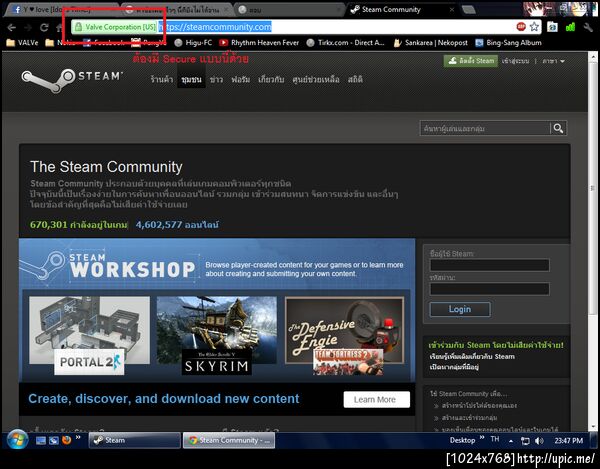Click the blue extension icon beside the star
Screen dimensions: 600x469
[x=552, y=27]
